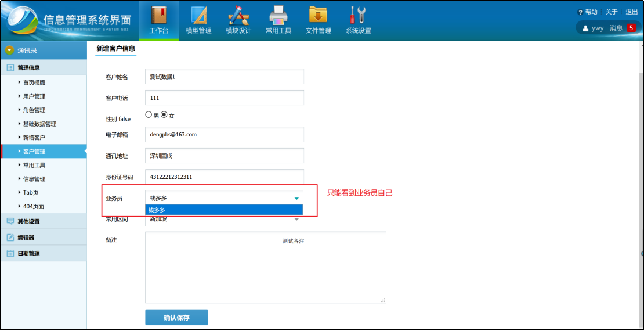The height and width of the screenshot is (331, 644).
Task: Click the ywy username
Action: pyautogui.click(x=598, y=28)
